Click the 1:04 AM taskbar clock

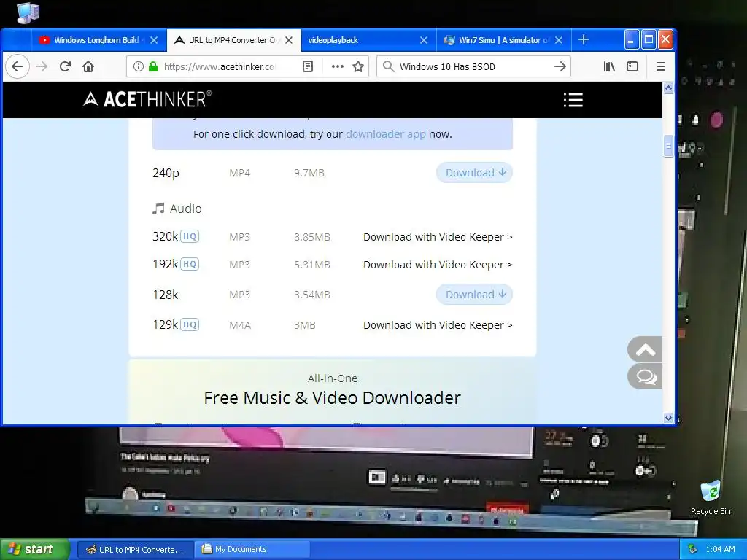(x=720, y=550)
